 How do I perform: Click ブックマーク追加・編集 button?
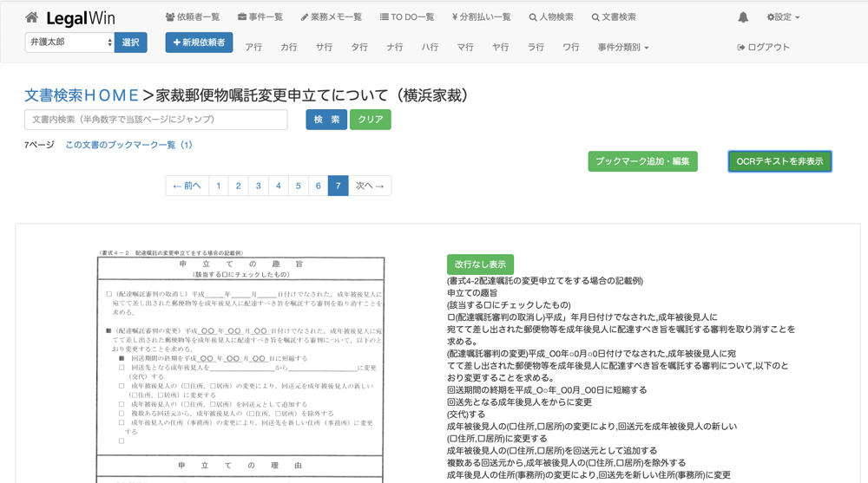642,161
